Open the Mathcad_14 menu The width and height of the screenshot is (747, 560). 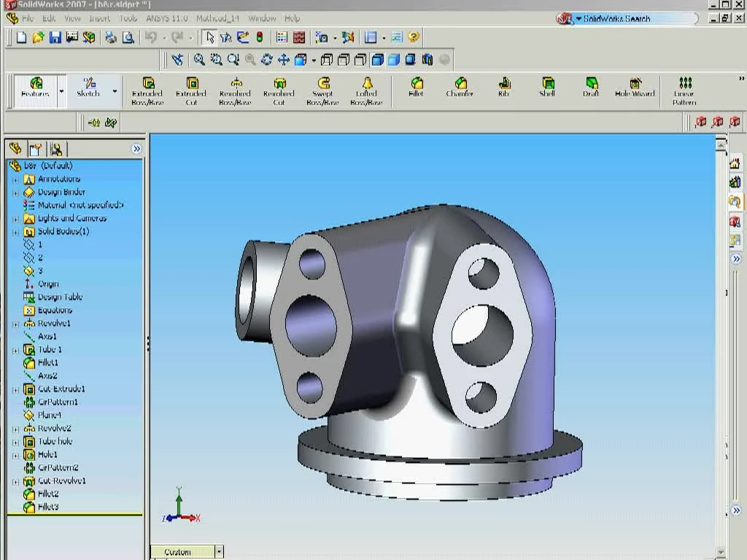pos(217,18)
